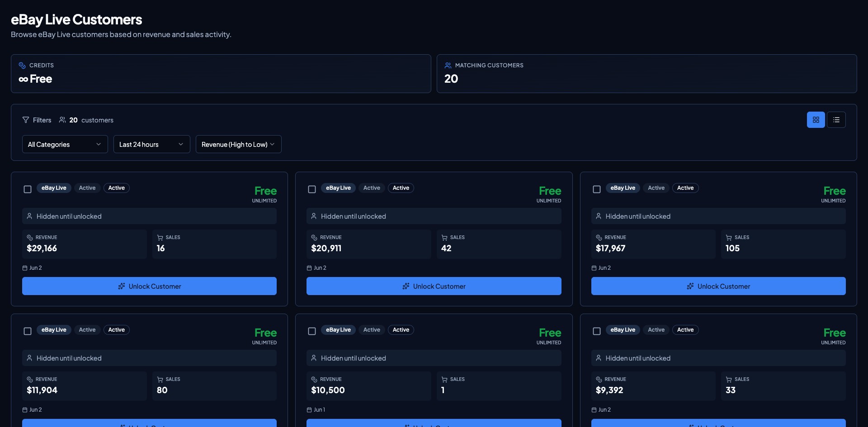Unlock customer with $17,967 revenue
Screen dimensions: 868x427
718,286
